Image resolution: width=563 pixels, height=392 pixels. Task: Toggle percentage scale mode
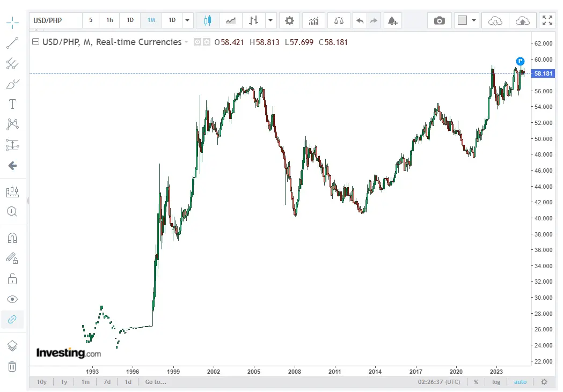coord(476,382)
